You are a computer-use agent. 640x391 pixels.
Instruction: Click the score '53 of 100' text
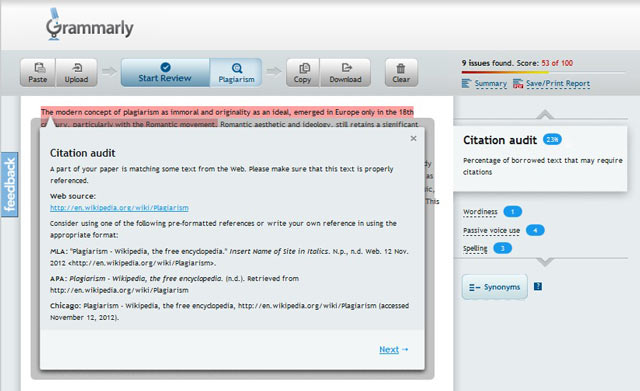point(557,63)
